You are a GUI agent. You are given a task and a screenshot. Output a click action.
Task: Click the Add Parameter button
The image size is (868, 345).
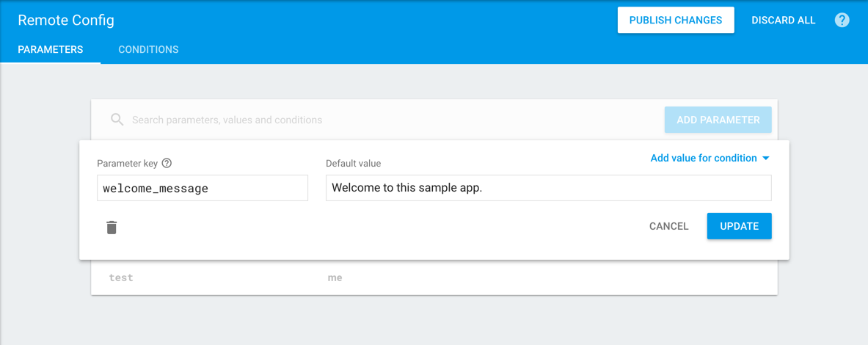click(718, 120)
